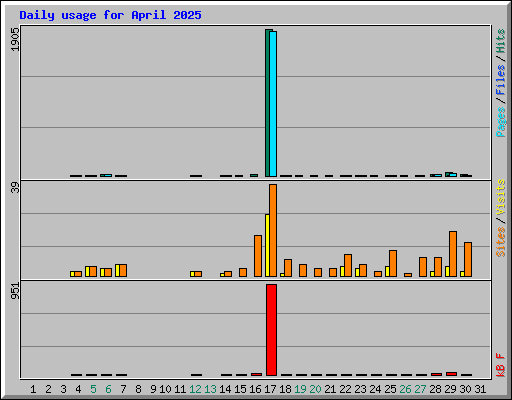This screenshot has width=512, height=400.
Task: Click the blue Files legend label
Action: coord(500,80)
